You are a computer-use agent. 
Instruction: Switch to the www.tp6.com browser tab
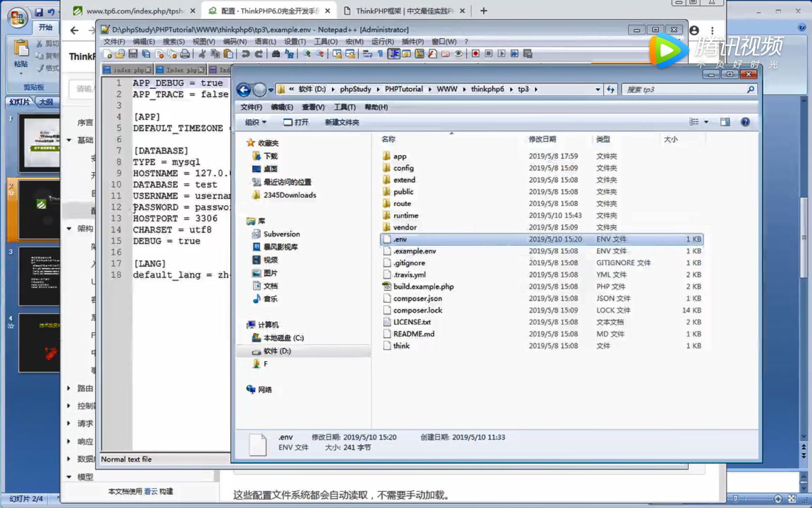coord(134,11)
